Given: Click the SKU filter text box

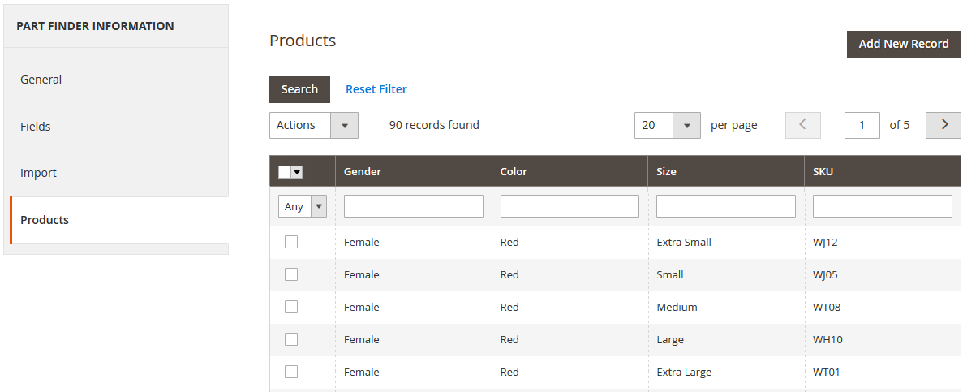Looking at the screenshot, I should 882,206.
